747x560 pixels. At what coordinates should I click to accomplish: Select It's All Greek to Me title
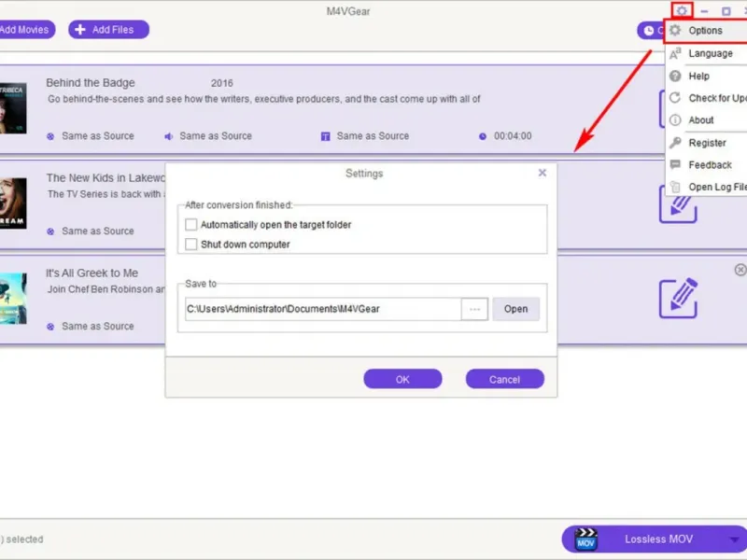click(x=92, y=273)
